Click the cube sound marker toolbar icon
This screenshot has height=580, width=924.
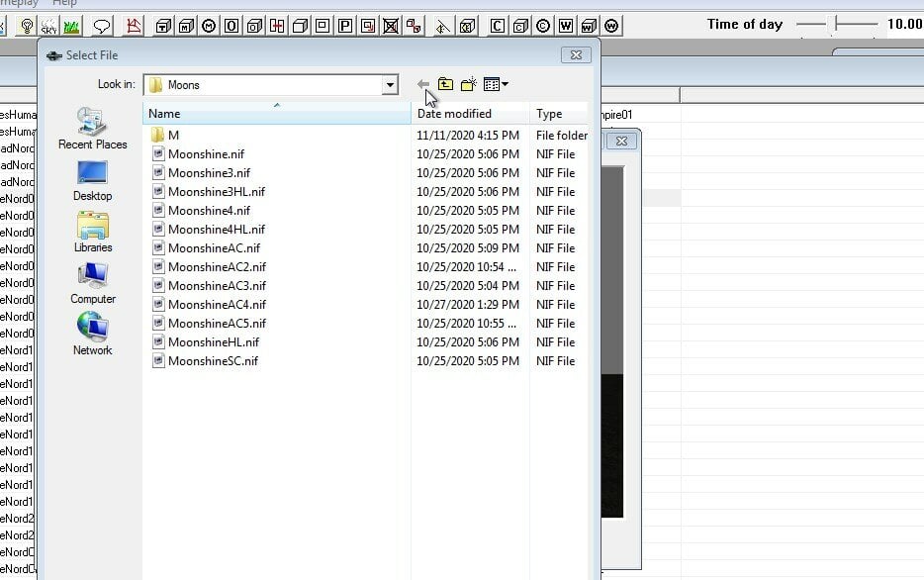[468, 26]
